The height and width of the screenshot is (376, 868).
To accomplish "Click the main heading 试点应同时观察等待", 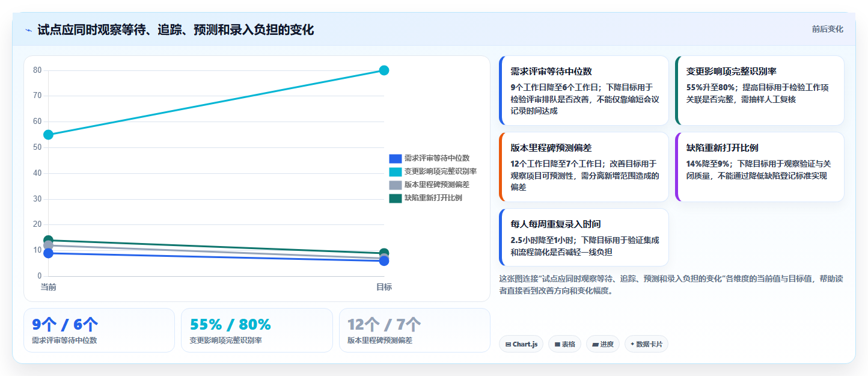I will pos(176,29).
